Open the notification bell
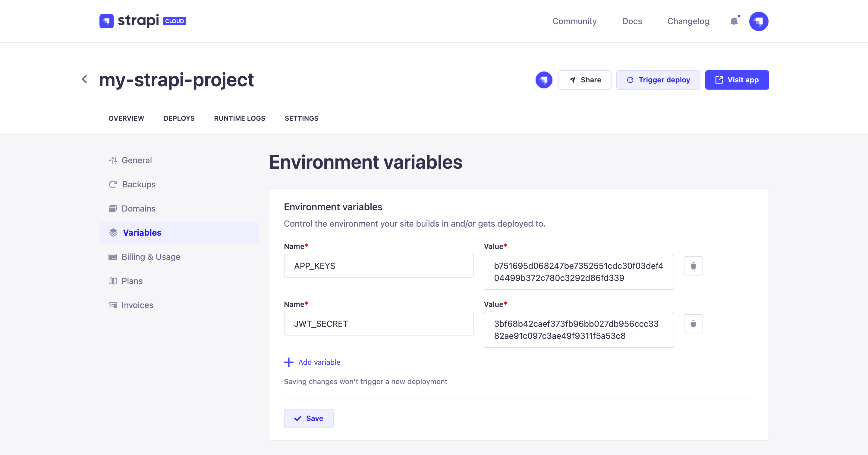The width and height of the screenshot is (868, 455). [734, 21]
